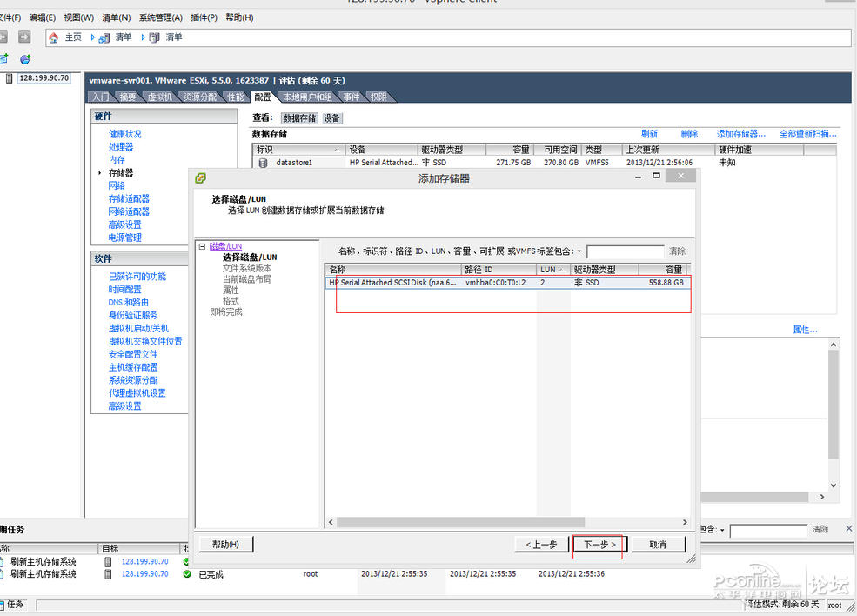Click the recent tasks filter text field
Image resolution: width=857 pixels, height=616 pixels.
[769, 530]
